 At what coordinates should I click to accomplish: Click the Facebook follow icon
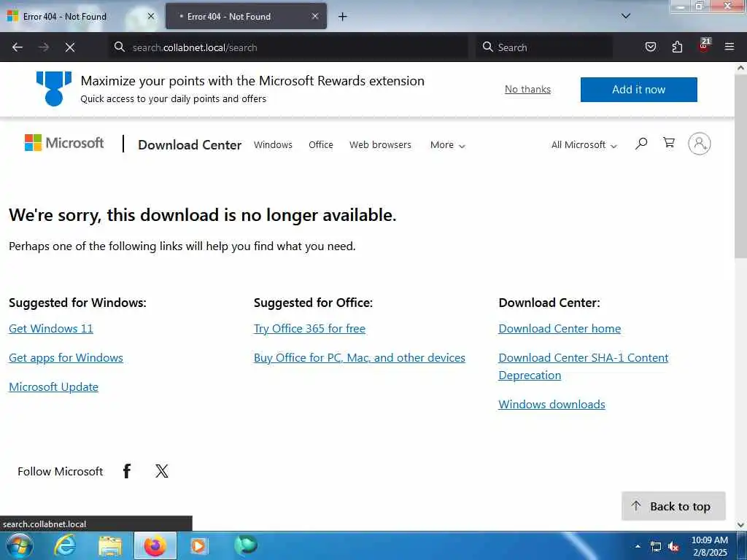(x=127, y=471)
